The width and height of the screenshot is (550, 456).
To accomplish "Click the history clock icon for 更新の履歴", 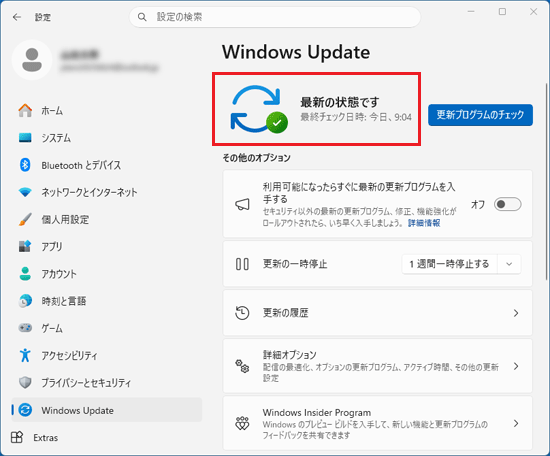I will click(x=242, y=313).
